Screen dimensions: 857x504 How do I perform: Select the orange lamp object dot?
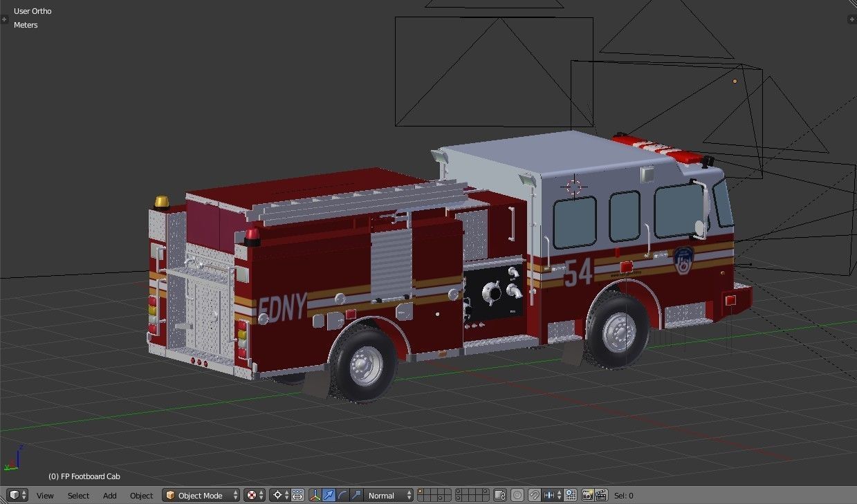click(735, 81)
